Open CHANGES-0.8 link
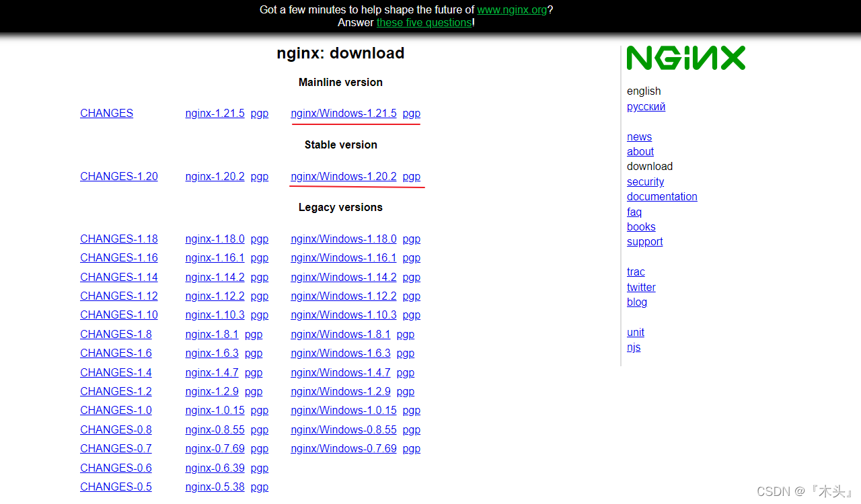This screenshot has width=861, height=504. (116, 429)
